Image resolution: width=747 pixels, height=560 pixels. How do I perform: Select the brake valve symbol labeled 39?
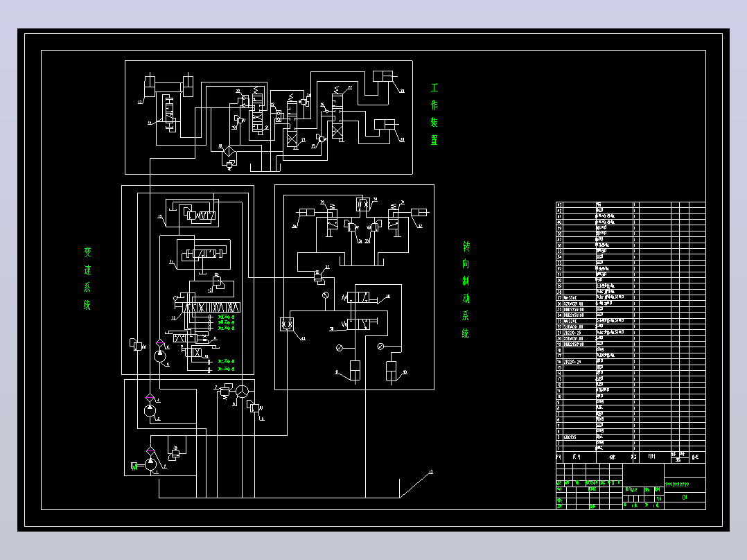click(x=357, y=324)
